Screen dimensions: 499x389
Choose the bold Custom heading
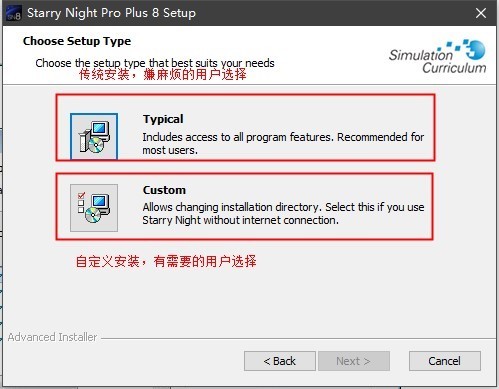[x=164, y=190]
